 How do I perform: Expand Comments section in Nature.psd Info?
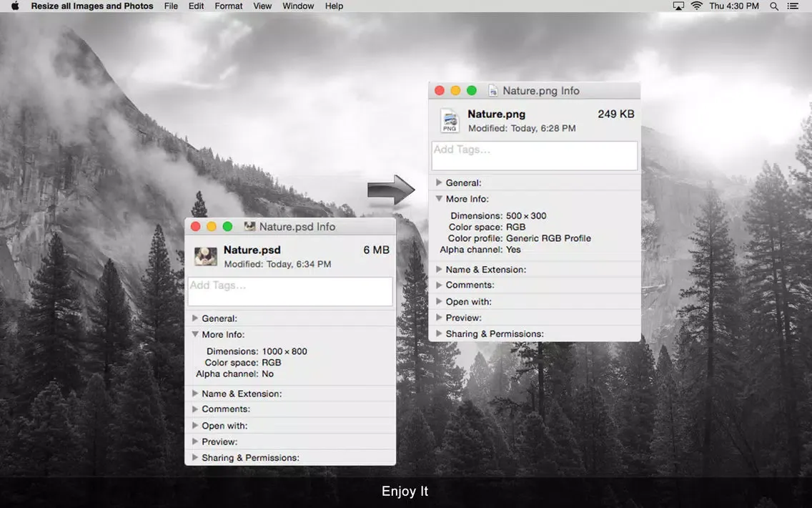click(194, 409)
